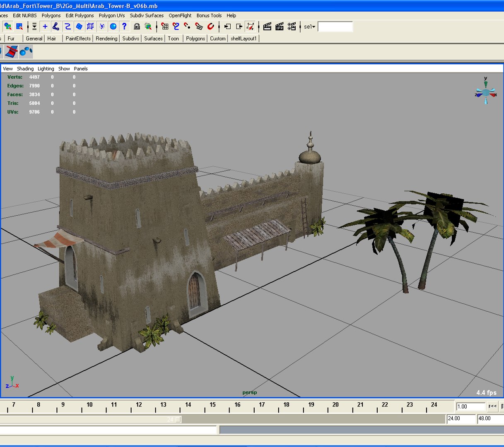Click the selection name input field
The height and width of the screenshot is (447, 504).
coord(335,26)
